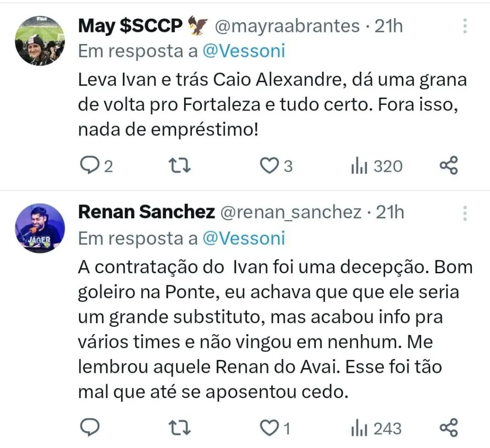Share Renan Sanchez's tweet
Viewport: 490px width, 448px height.
coord(449,427)
